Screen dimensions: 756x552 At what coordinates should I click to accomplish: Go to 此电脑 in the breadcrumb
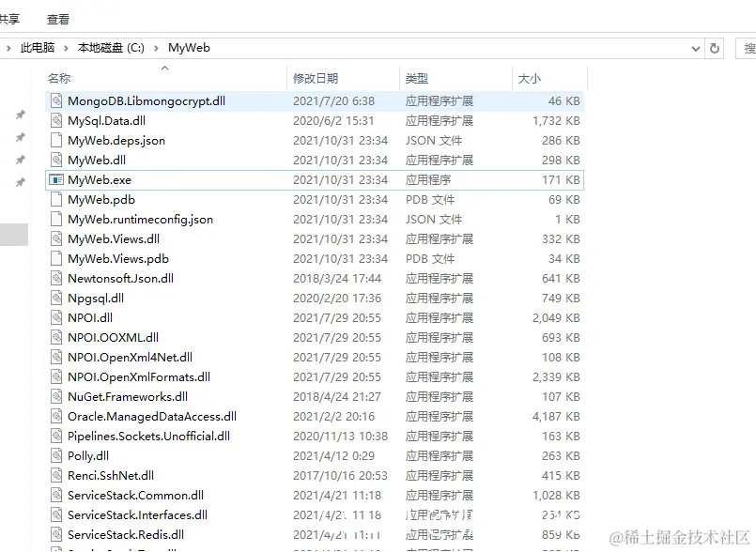(38, 48)
